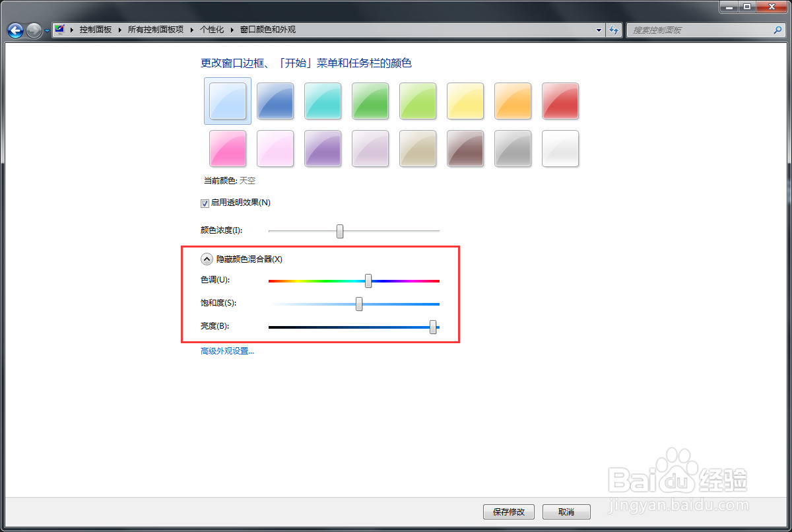Click the 色调 hue slider thumb
Viewport: 792px width, 532px height.
click(368, 281)
